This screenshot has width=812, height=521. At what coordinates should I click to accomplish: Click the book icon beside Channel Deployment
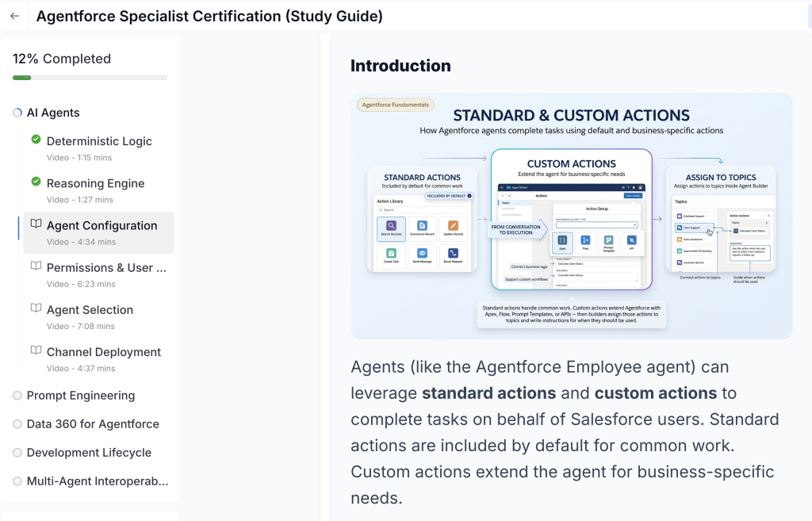point(36,350)
